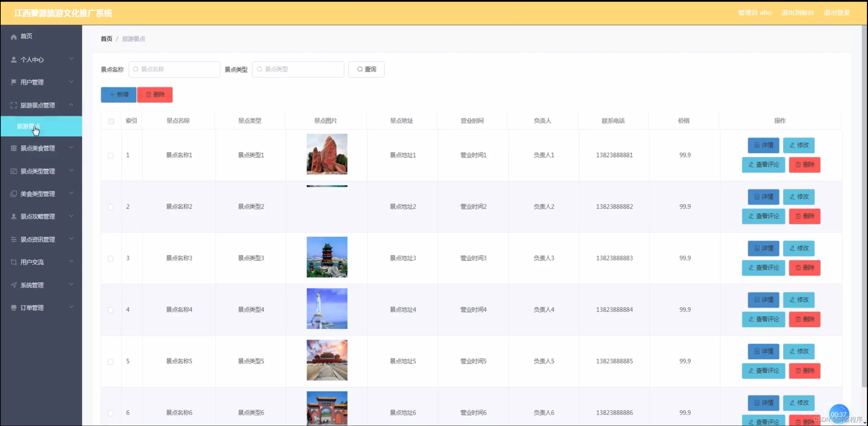Check the select-all checkbox in table header

(x=111, y=121)
